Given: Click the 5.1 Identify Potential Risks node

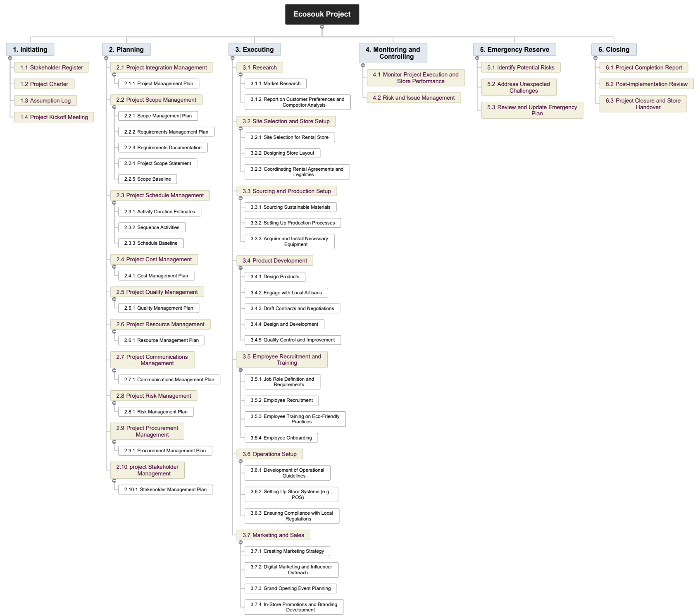Looking at the screenshot, I should point(521,67).
